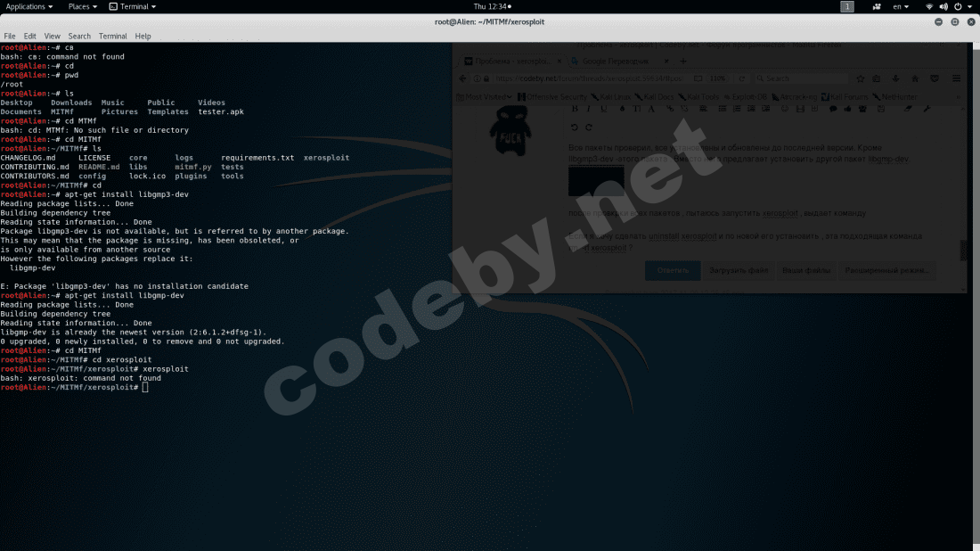
Task: Click the eraser remove formatting icon in editor
Action: [x=908, y=109]
